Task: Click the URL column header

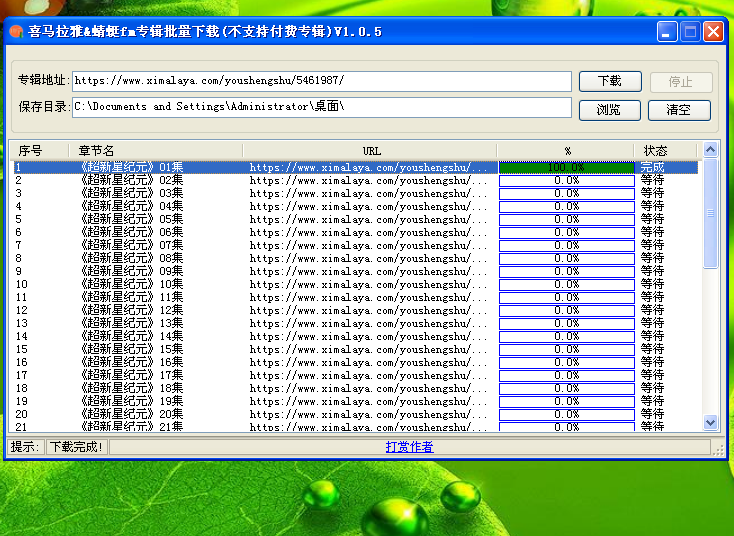Action: 370,150
